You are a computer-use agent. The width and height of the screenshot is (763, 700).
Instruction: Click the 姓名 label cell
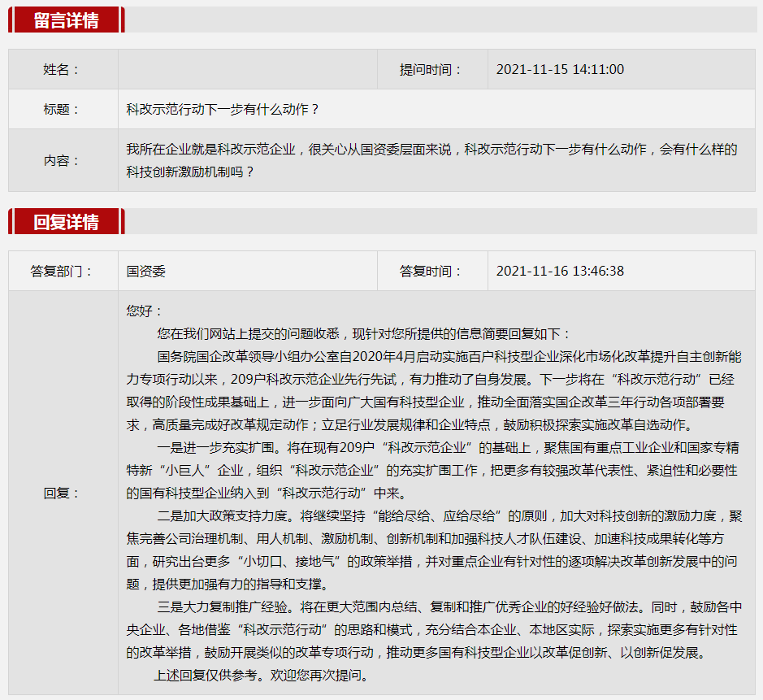point(63,69)
